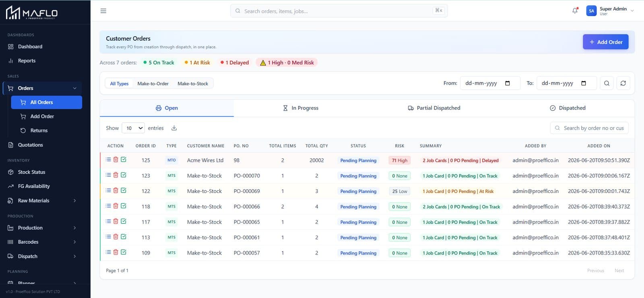
Task: Open the Show entries count dropdown
Action: point(133,128)
